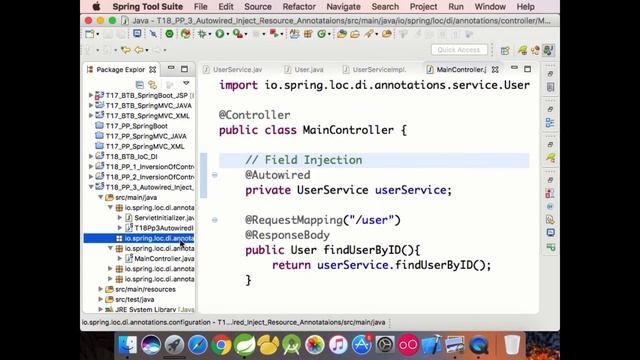640x360 pixels.
Task: Open the File menu
Action: tap(200, 7)
